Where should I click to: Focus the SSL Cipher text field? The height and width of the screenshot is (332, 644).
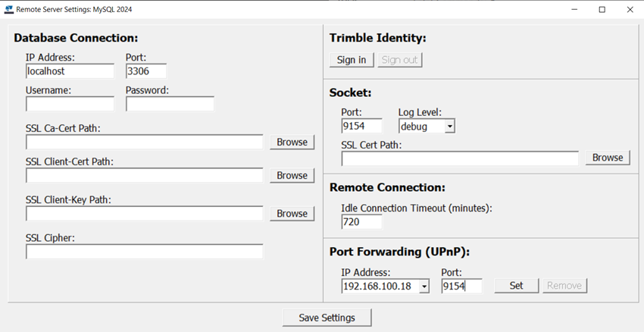click(144, 252)
